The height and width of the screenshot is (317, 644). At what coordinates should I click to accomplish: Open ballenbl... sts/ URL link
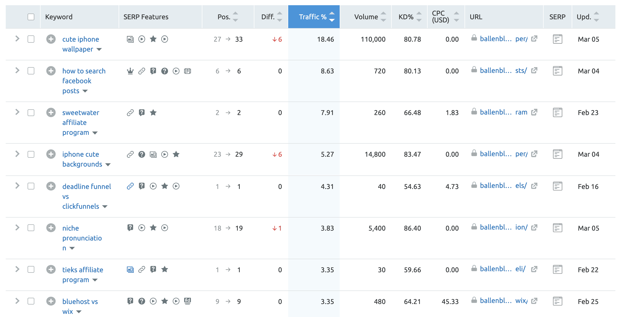pos(503,71)
